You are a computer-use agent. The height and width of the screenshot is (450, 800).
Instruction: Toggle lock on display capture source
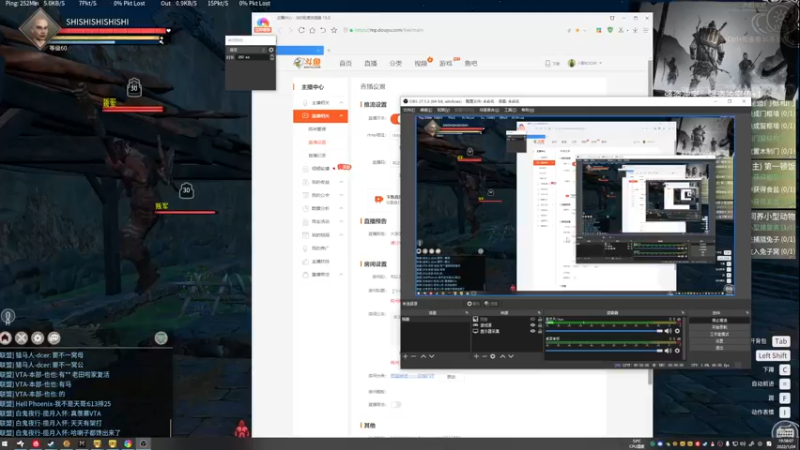pos(540,331)
